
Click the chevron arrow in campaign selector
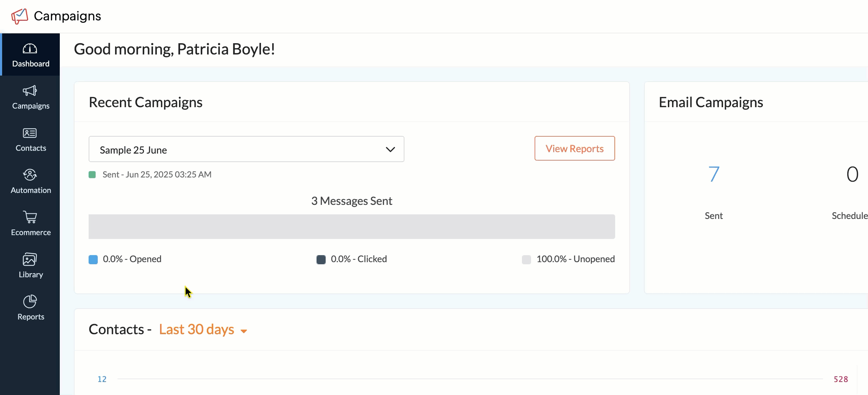coord(390,150)
